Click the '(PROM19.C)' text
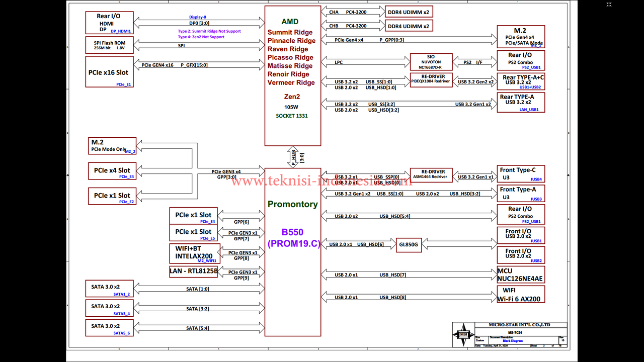 (294, 243)
